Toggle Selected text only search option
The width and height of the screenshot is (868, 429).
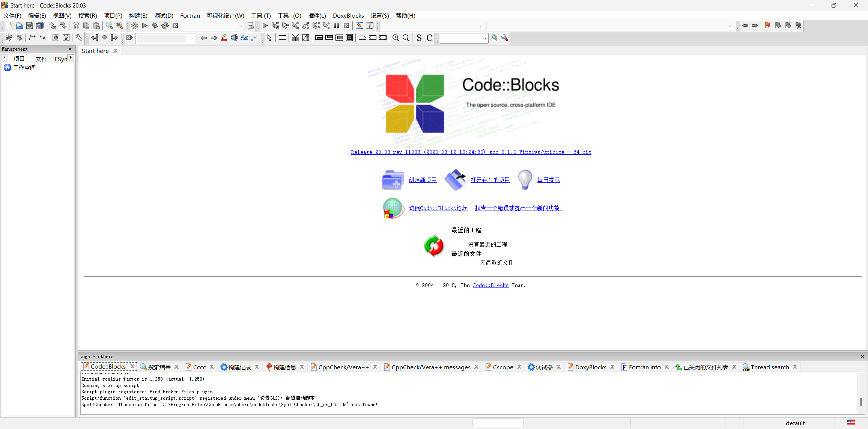(x=234, y=38)
